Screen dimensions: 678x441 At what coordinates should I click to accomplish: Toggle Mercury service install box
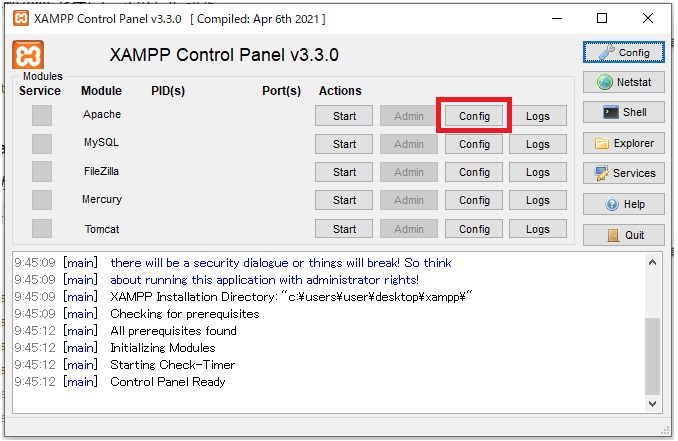[42, 200]
